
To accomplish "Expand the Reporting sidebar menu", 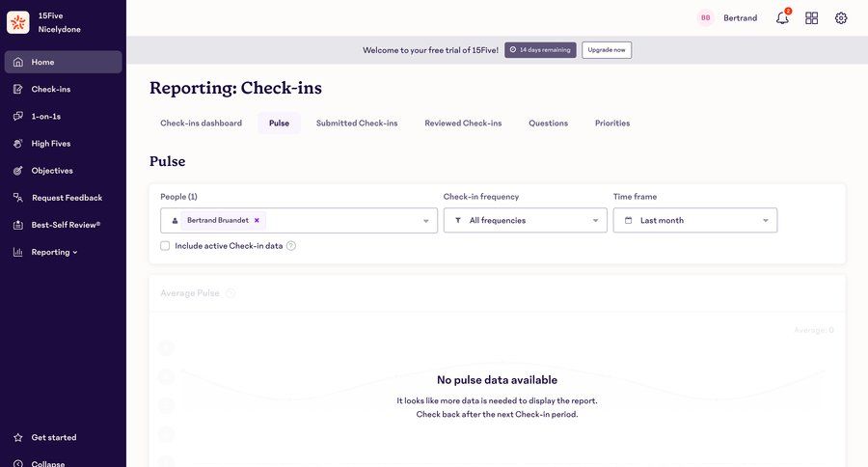I will [55, 252].
